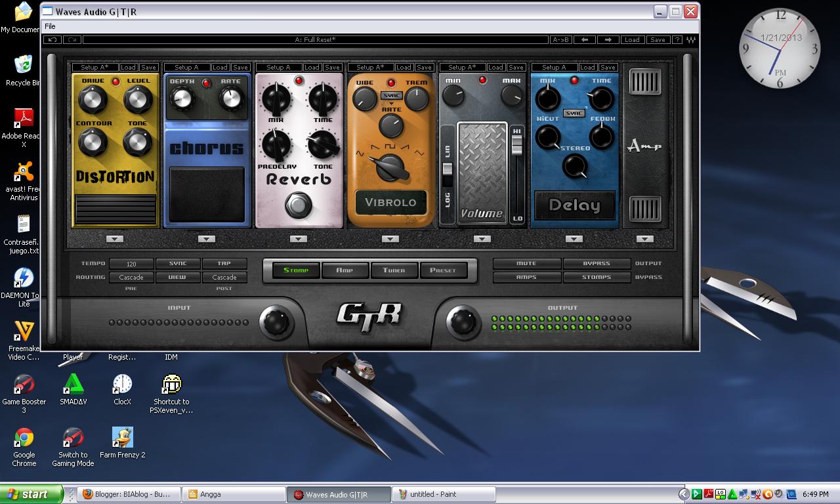Switch to the Tuner tab

click(394, 270)
